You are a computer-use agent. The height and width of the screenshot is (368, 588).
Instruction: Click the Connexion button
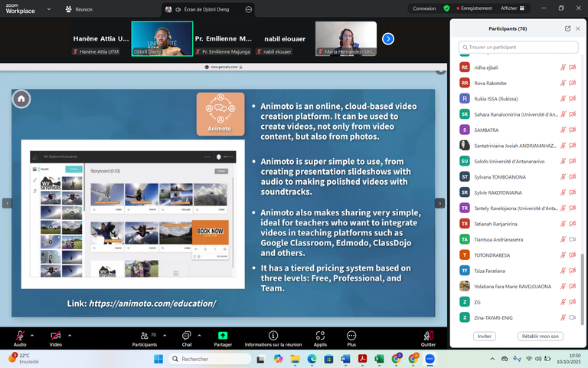[424, 8]
